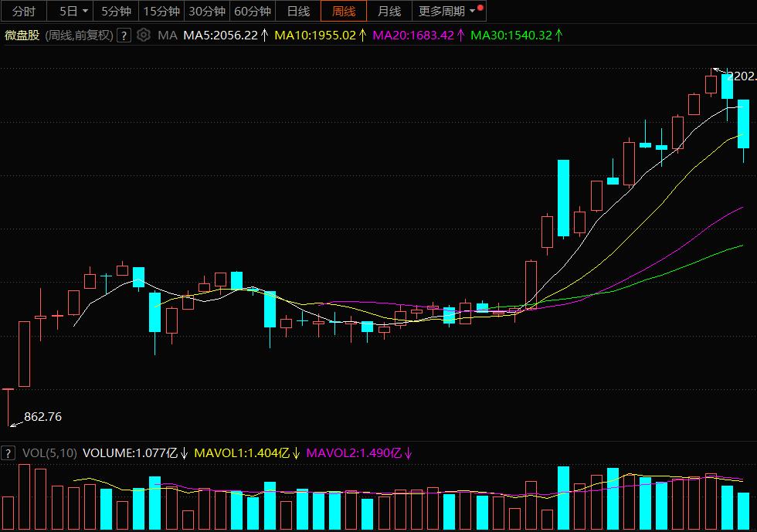Viewport: 757px width, 532px height.
Task: Click the down arrow after MAVOL2 value
Action: [x=408, y=453]
